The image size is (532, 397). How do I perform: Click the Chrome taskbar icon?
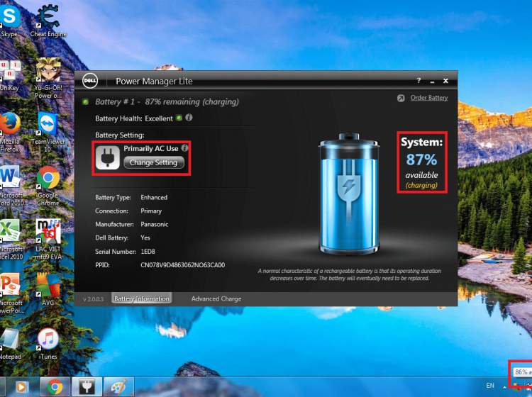[x=55, y=387]
